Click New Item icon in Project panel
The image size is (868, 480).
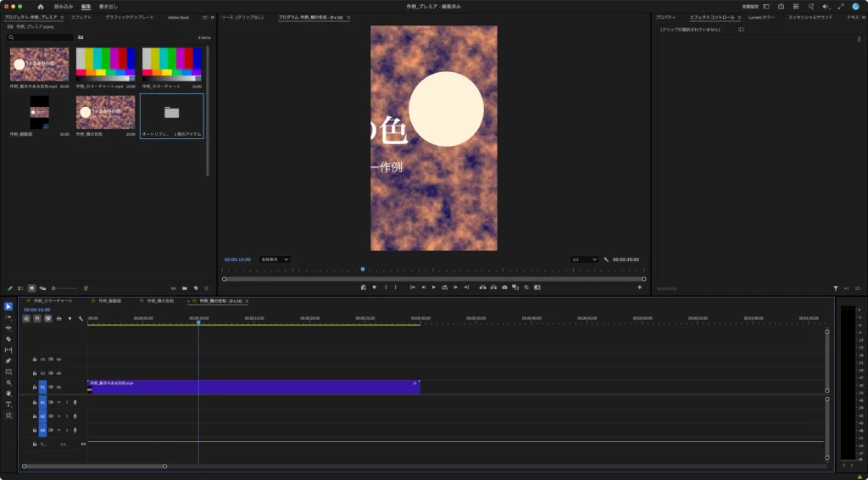coord(196,288)
